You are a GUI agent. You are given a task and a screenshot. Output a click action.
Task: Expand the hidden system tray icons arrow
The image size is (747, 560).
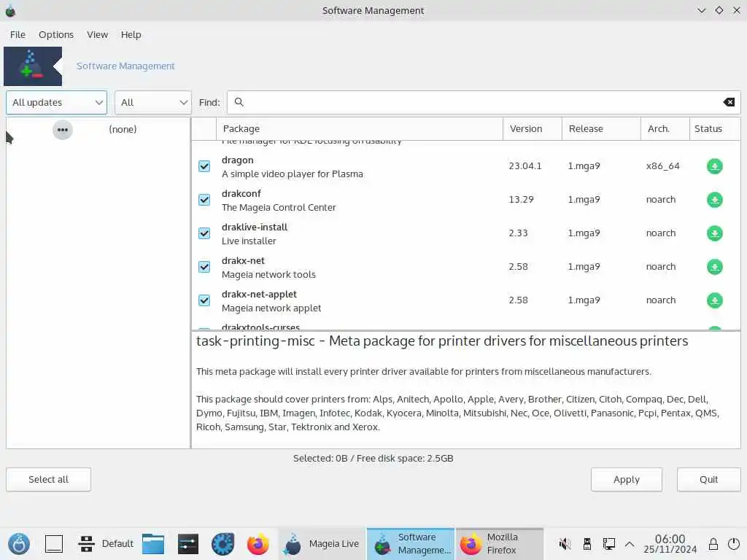[x=630, y=543]
